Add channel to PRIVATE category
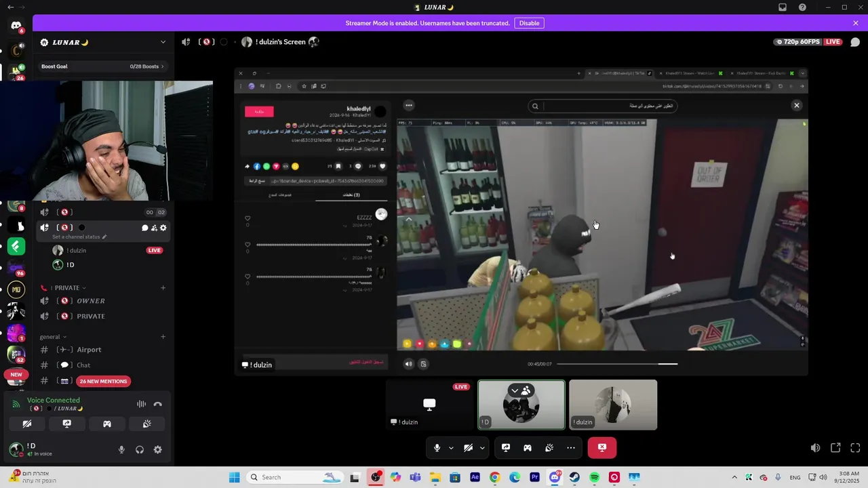Viewport: 868px width, 488px height. coord(163,288)
